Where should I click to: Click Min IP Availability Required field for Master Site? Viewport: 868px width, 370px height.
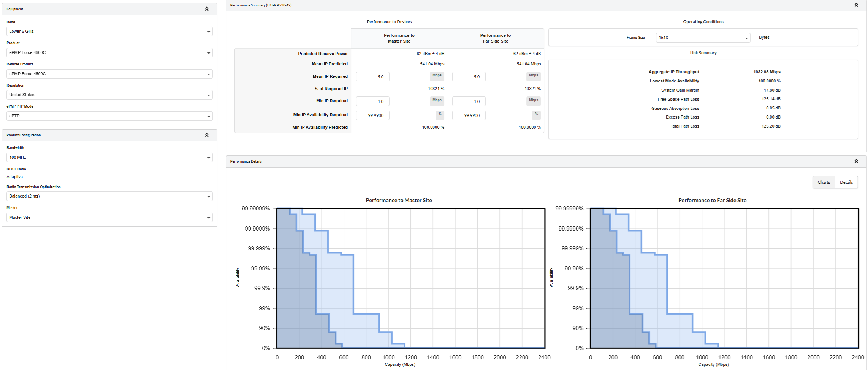[x=372, y=115]
